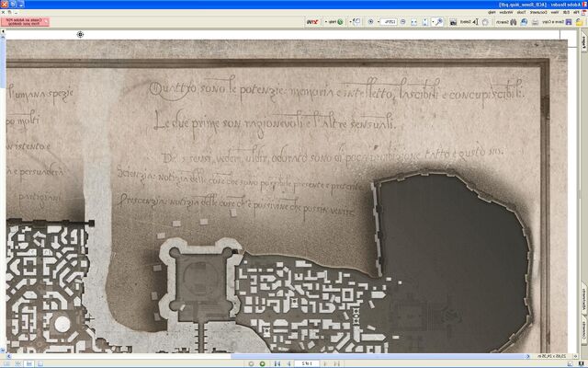This screenshot has height=368, width=588.
Task: Click the Email globe icon
Action: point(524,22)
